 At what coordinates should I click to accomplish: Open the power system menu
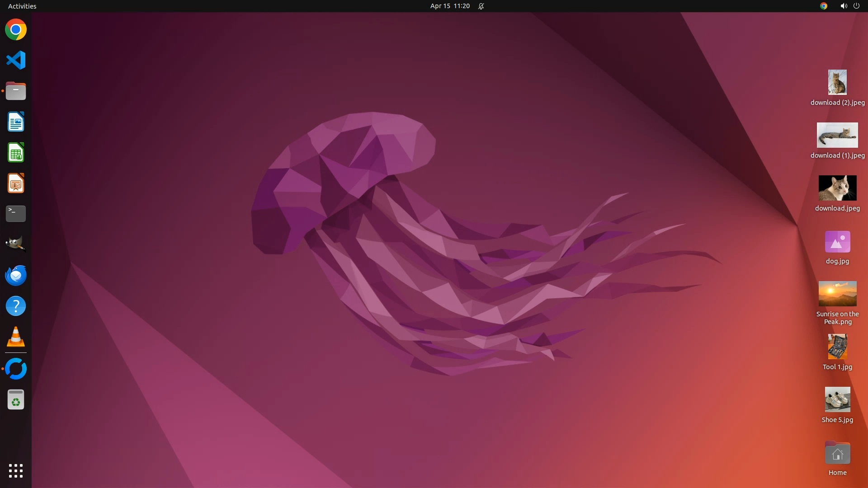click(856, 6)
